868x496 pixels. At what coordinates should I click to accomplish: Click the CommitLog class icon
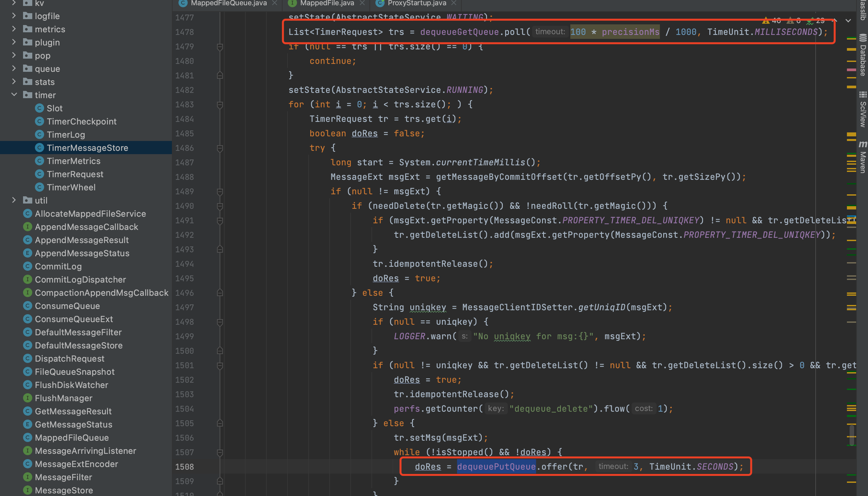tap(28, 266)
